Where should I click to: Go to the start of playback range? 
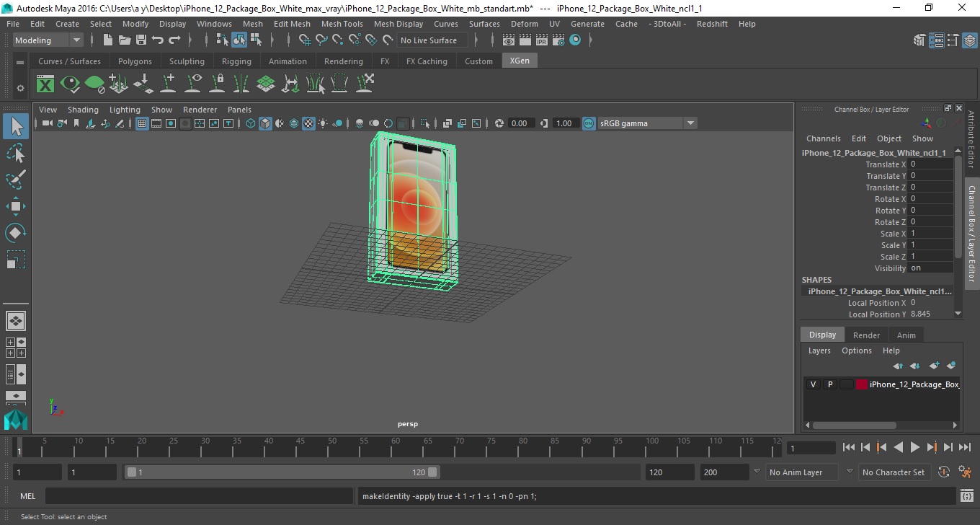(x=849, y=448)
